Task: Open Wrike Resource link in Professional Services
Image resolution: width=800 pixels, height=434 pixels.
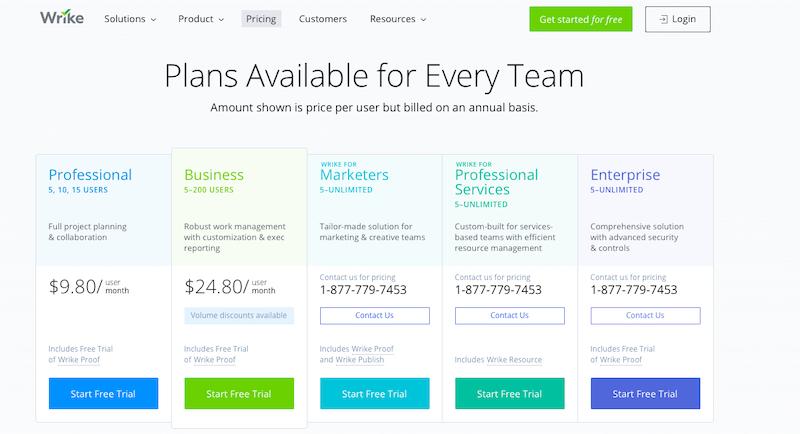Action: [x=514, y=360]
